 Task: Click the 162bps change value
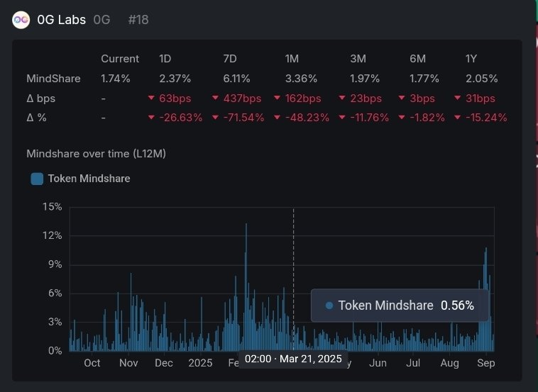tap(303, 99)
